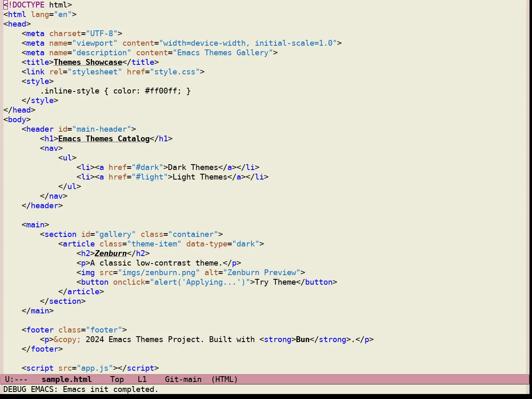This screenshot has width=532, height=399.
Task: Click the "viewport" name value
Action: (x=95, y=43)
